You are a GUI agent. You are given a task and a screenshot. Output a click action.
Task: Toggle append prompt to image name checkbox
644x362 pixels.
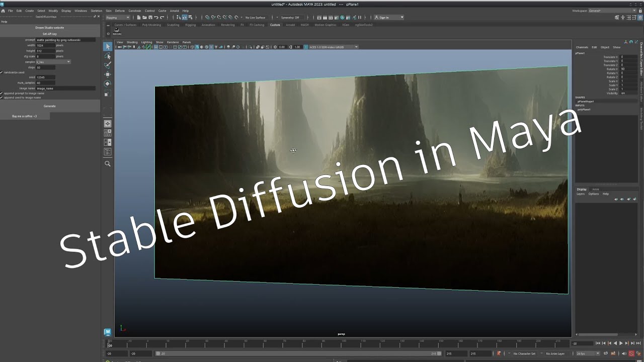2,94
